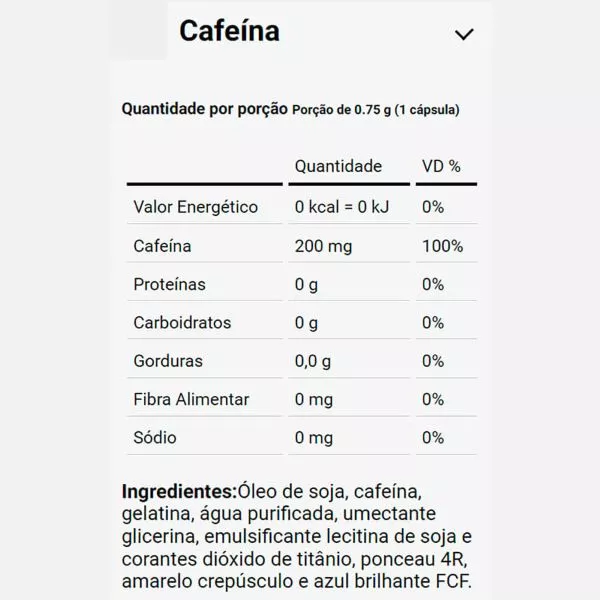Viewport: 600px width, 600px height.
Task: Click the Sódio row label
Action: pyautogui.click(x=155, y=437)
